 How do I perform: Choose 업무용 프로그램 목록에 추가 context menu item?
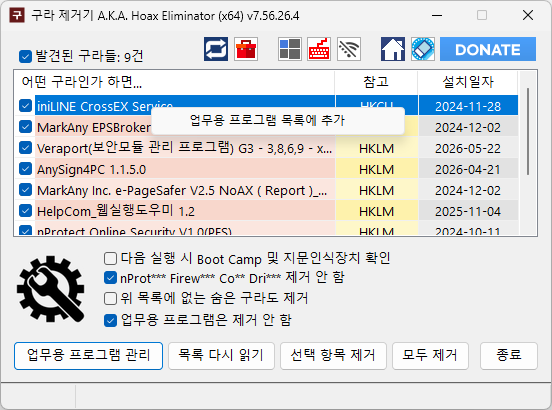[x=278, y=121]
